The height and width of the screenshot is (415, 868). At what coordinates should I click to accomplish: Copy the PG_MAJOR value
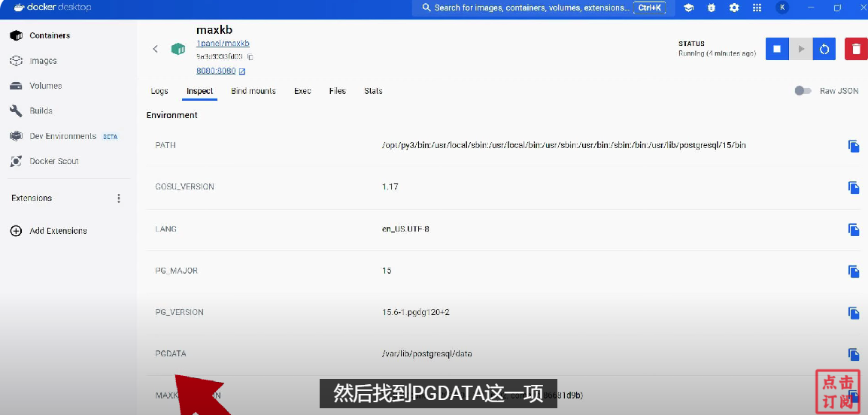coord(854,271)
